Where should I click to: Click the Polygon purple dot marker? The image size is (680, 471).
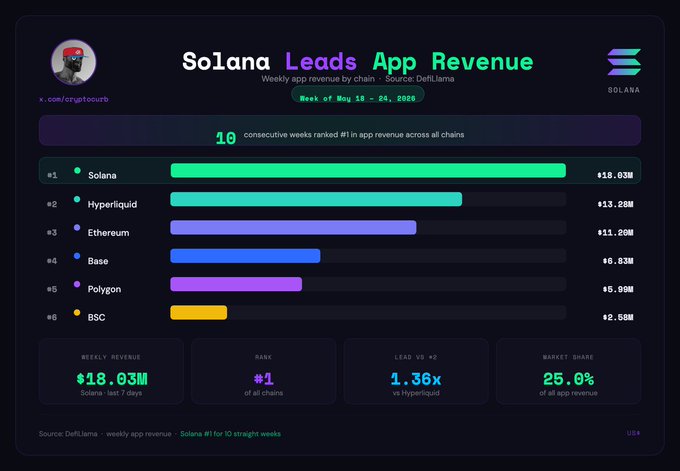[77, 284]
